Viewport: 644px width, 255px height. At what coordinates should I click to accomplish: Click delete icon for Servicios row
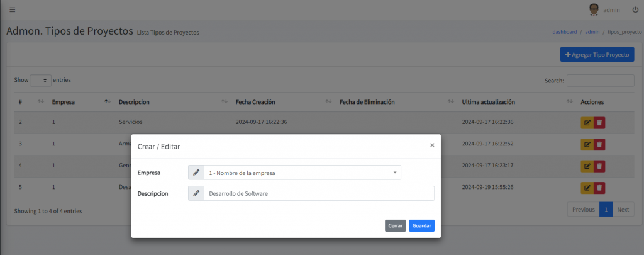(x=599, y=123)
